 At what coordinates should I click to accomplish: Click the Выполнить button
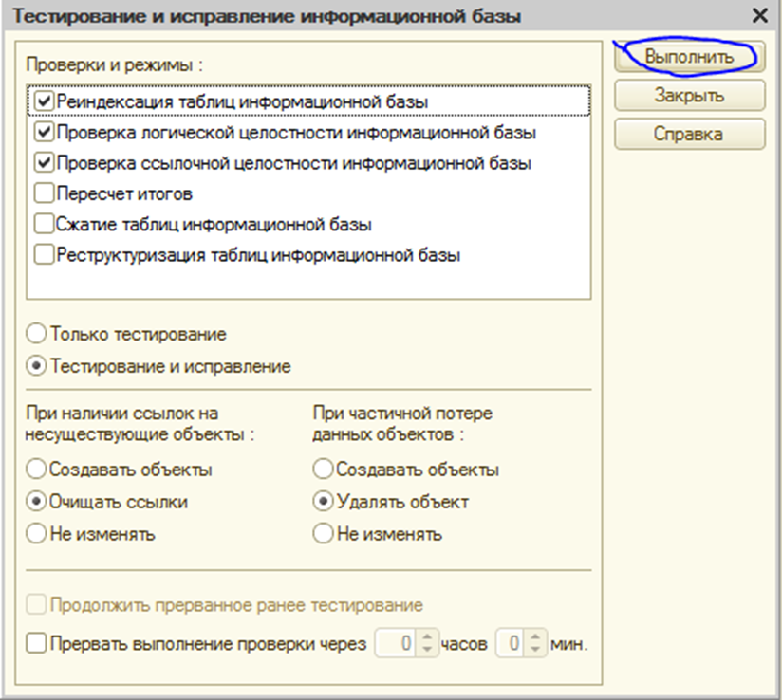tap(689, 57)
